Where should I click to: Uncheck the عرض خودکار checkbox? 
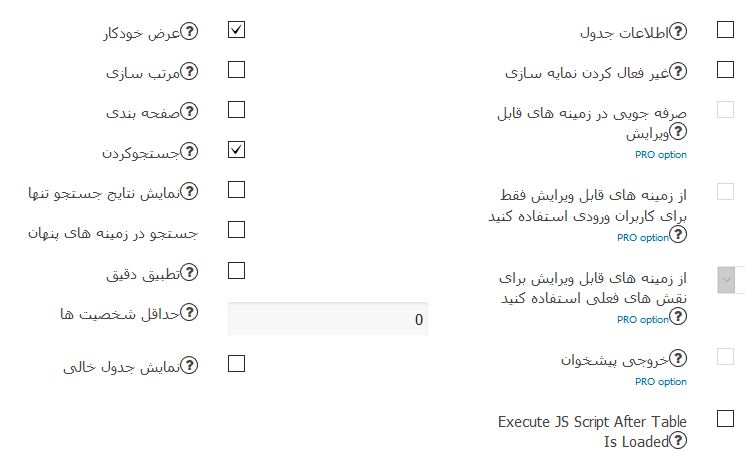click(x=237, y=29)
